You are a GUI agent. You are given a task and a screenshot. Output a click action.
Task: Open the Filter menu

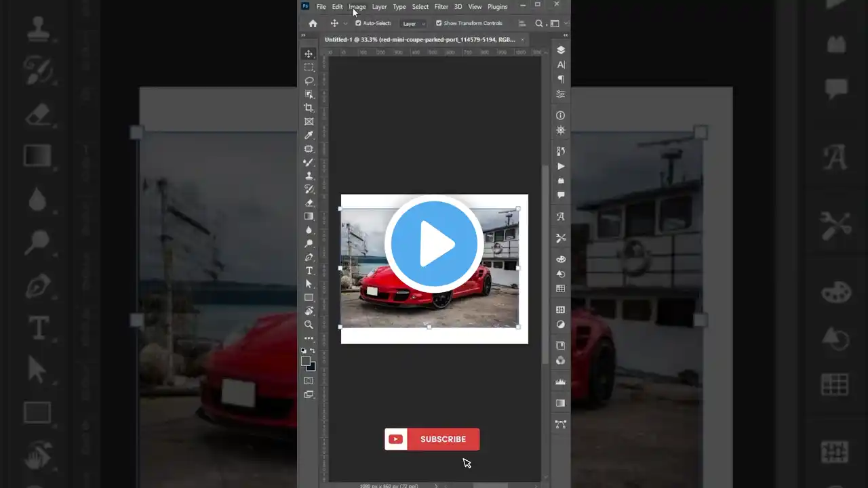coord(441,7)
